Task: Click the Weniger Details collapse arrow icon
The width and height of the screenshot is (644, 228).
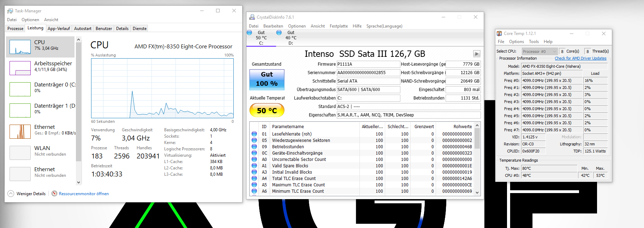Action: (x=11, y=193)
